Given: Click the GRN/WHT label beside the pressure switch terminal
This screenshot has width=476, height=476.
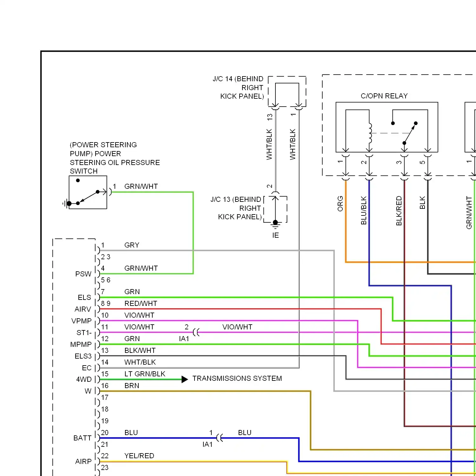Looking at the screenshot, I should (x=141, y=186).
